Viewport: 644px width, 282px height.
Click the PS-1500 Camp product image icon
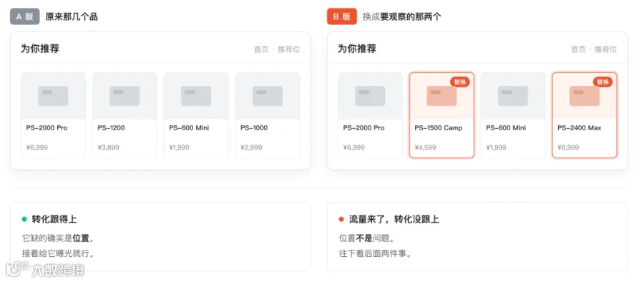441,96
